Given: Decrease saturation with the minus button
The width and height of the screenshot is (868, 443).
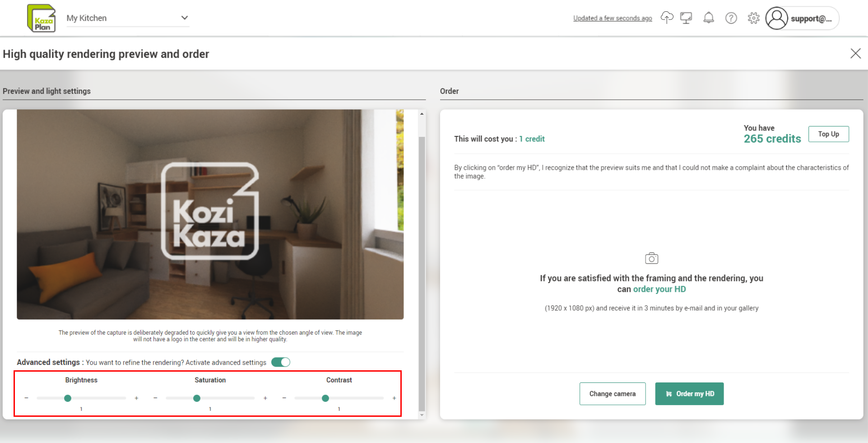Looking at the screenshot, I should click(155, 398).
